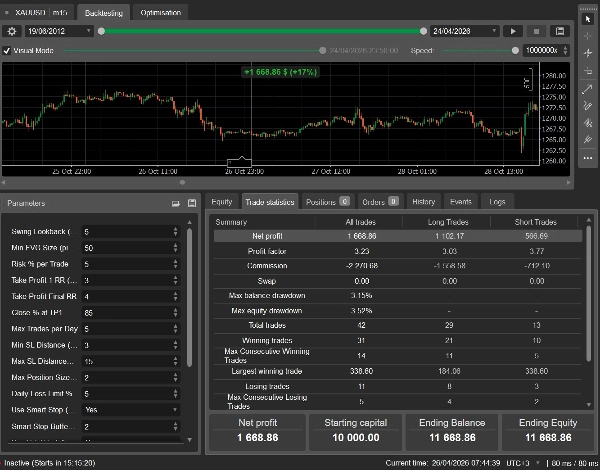Open the Orders tab
Screen dimensions: 600x470
pos(380,202)
